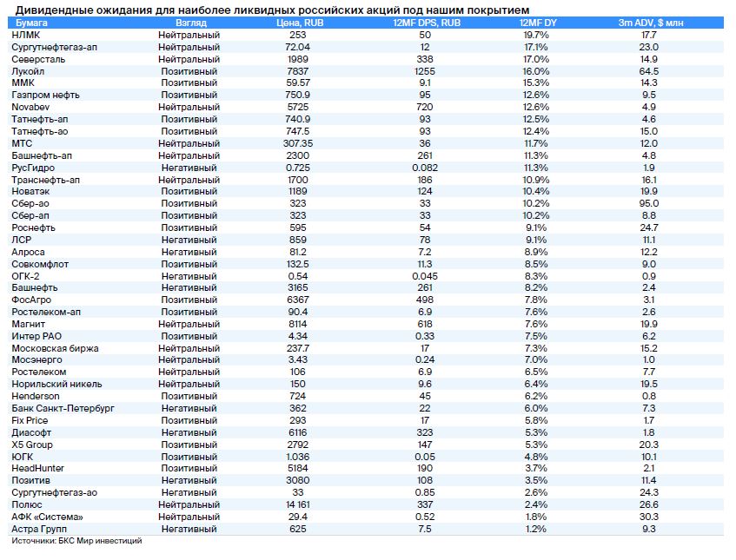Select the "Башнефть-ап" row name
This screenshot has height=560, width=736.
(42, 156)
